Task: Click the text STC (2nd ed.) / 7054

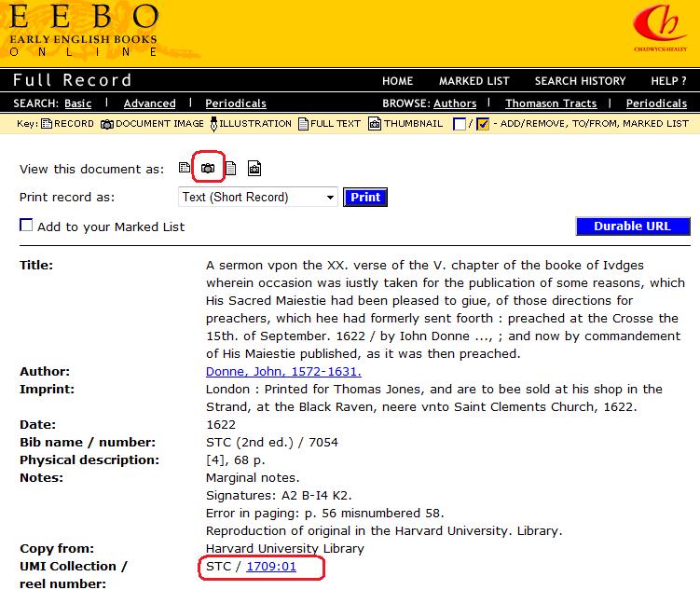Action: click(x=272, y=443)
